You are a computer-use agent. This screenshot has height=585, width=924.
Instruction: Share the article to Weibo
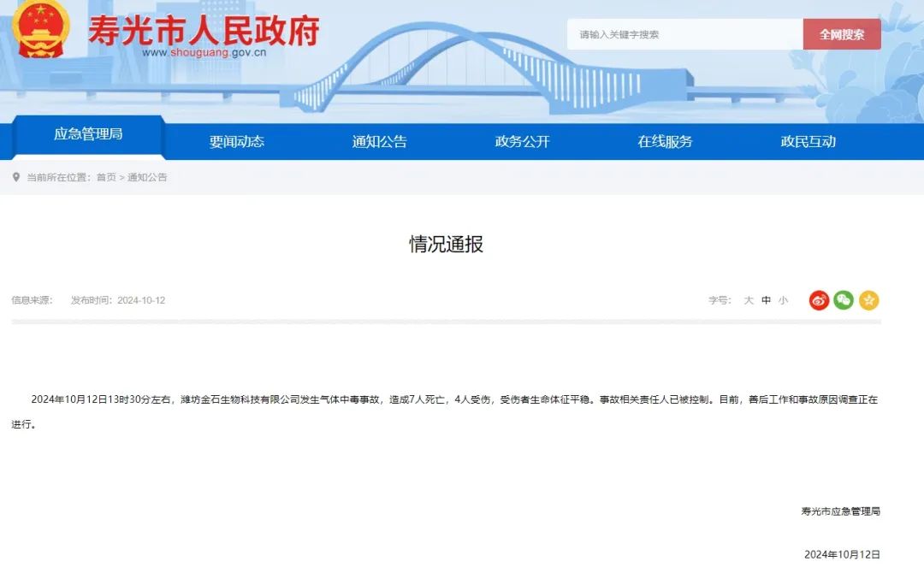[819, 300]
